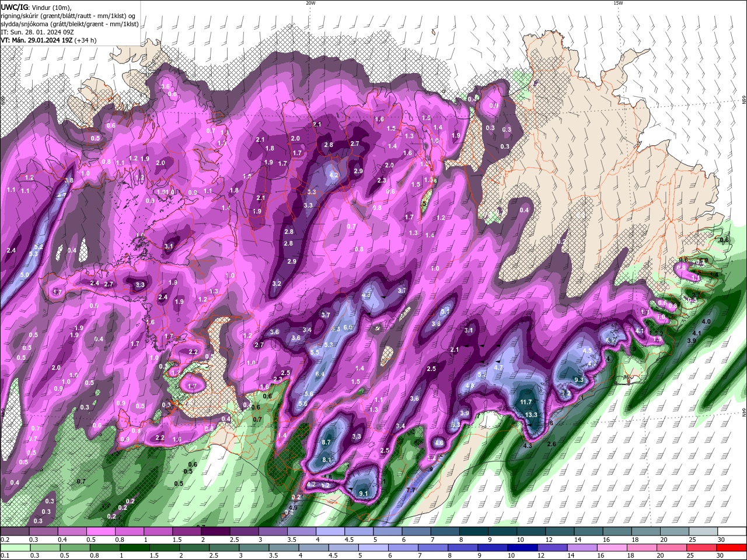Image resolution: width=747 pixels, height=560 pixels.
Task: Click the 20W longitude label
Action: point(310,3)
